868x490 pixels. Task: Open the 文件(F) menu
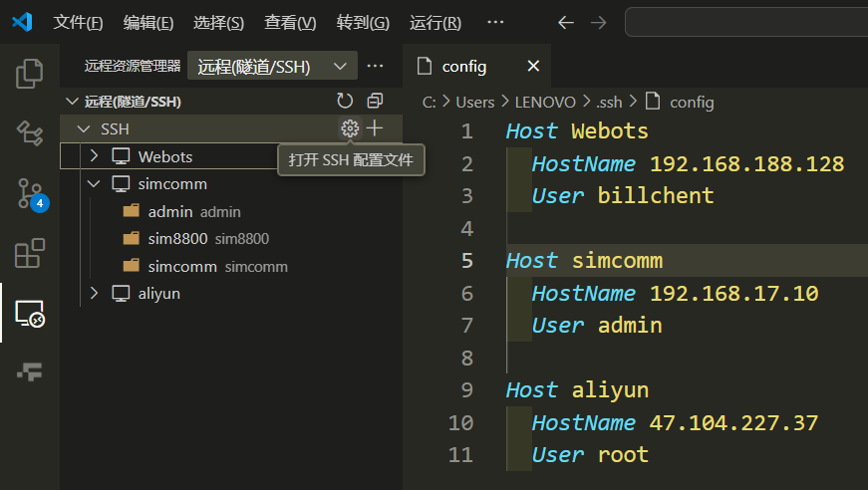[78, 23]
